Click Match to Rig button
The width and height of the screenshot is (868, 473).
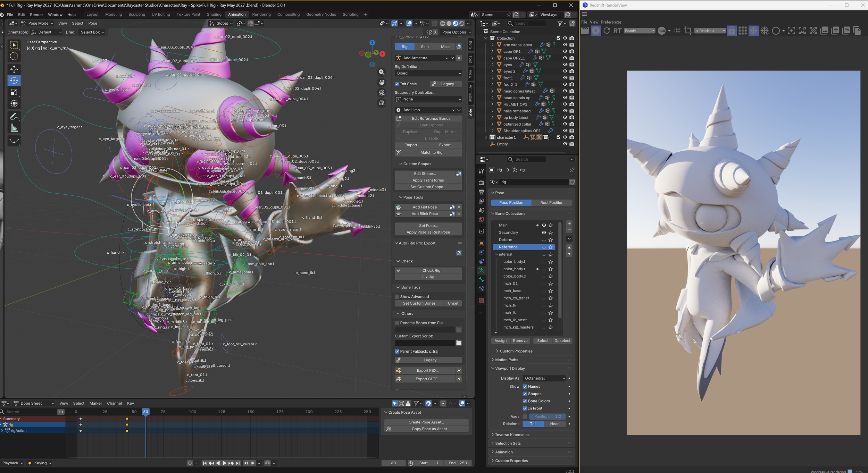(x=428, y=153)
